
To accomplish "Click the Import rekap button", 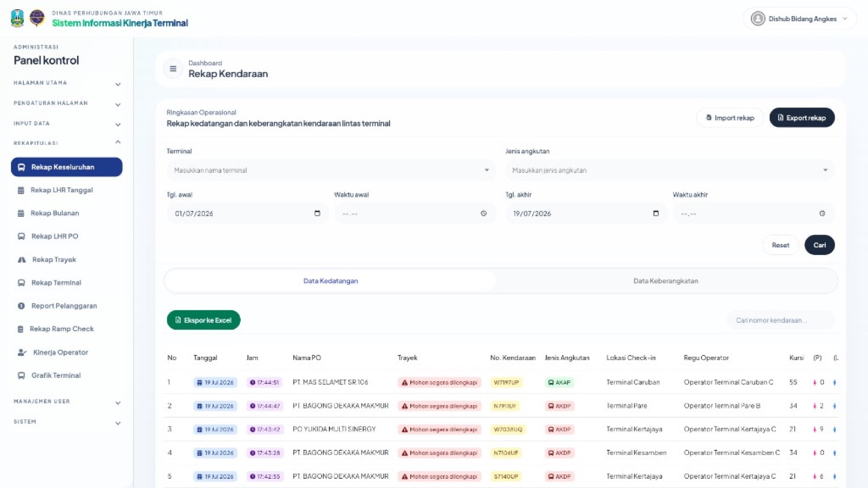I will point(730,118).
